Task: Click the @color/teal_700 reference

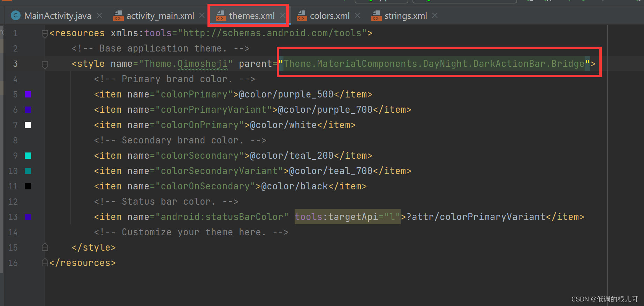Action: point(331,171)
